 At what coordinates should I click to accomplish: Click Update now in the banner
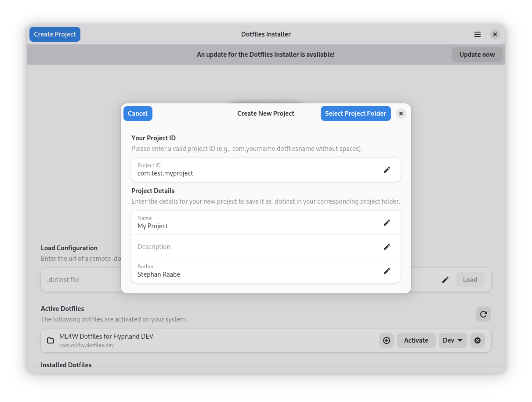[x=477, y=55]
